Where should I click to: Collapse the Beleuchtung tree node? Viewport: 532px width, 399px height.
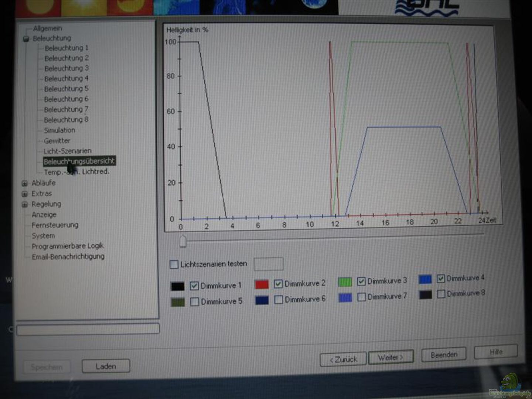(26, 39)
